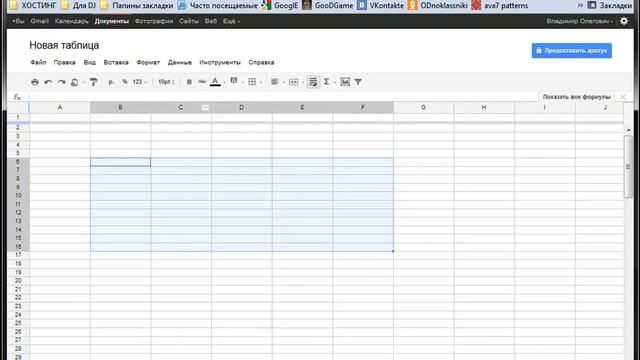Expand the Ещё menu
The image size is (640, 360).
point(231,21)
